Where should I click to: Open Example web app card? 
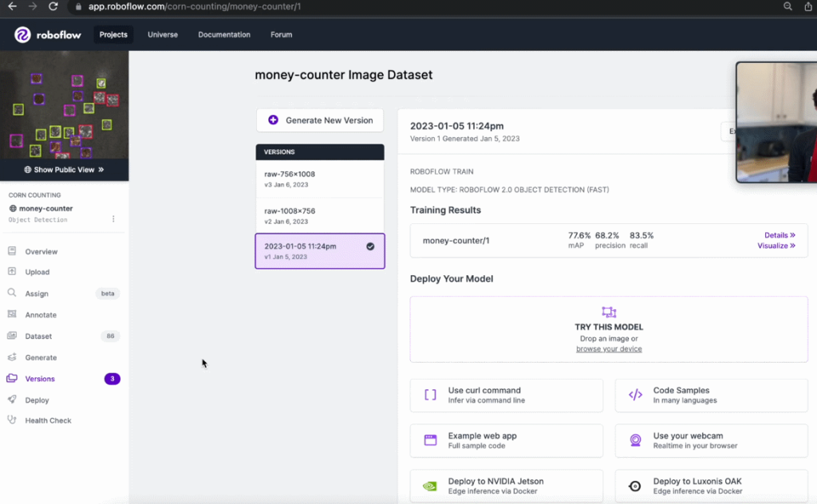(x=507, y=440)
